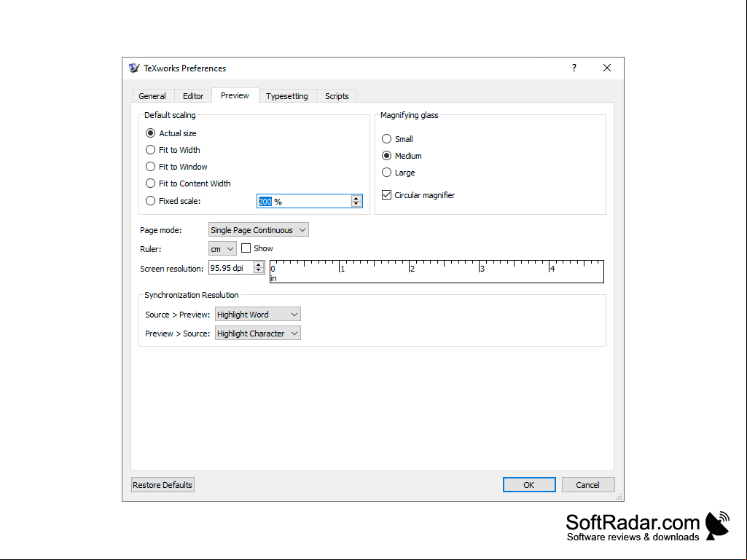Click the question mark help button

(574, 68)
